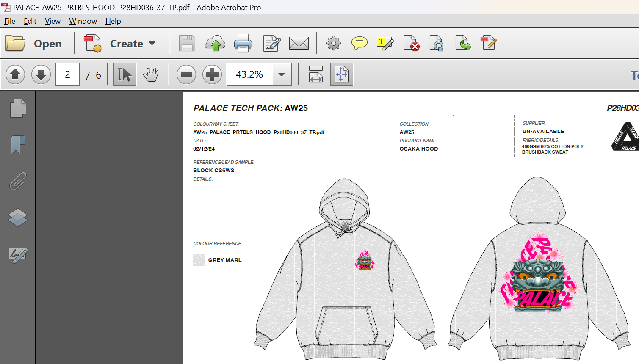This screenshot has height=364, width=639.
Task: Click the rotate page icon
Action: point(437,43)
